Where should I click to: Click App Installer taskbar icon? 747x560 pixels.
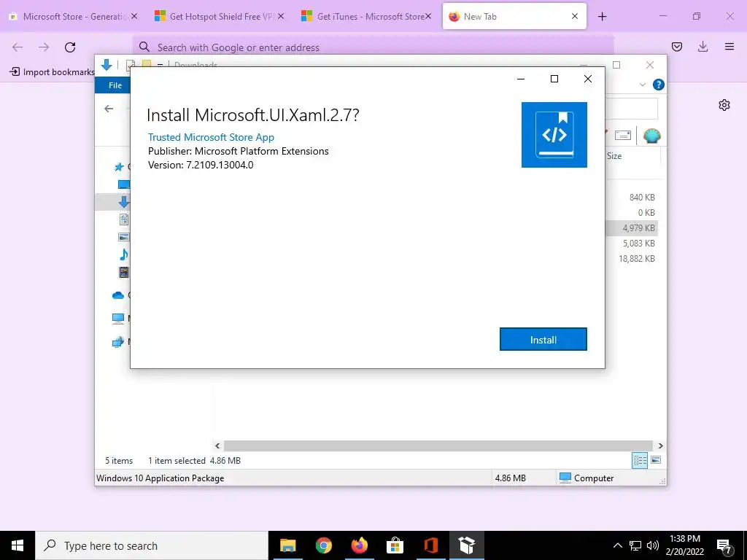tap(467, 545)
